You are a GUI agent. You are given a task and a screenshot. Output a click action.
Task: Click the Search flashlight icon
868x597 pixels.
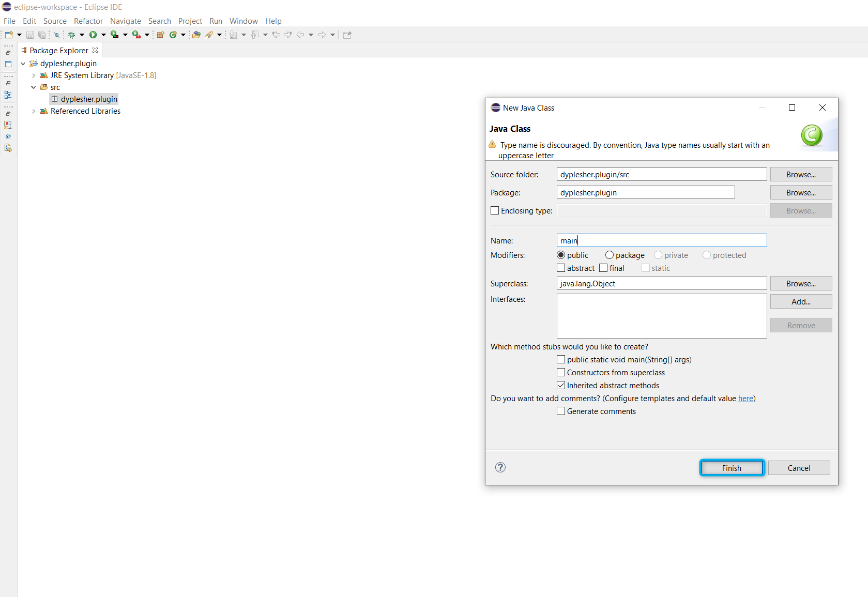coord(209,35)
